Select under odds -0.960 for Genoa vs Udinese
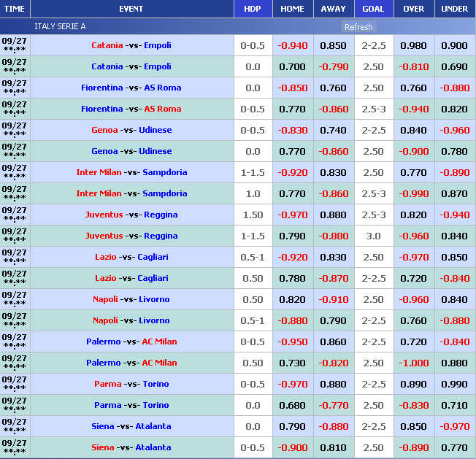 pyautogui.click(x=455, y=130)
